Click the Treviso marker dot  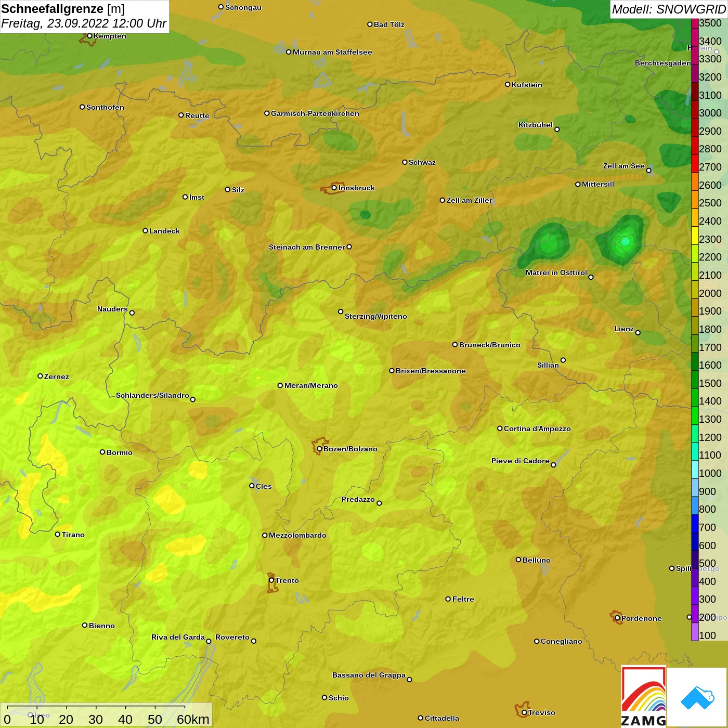coord(524,712)
